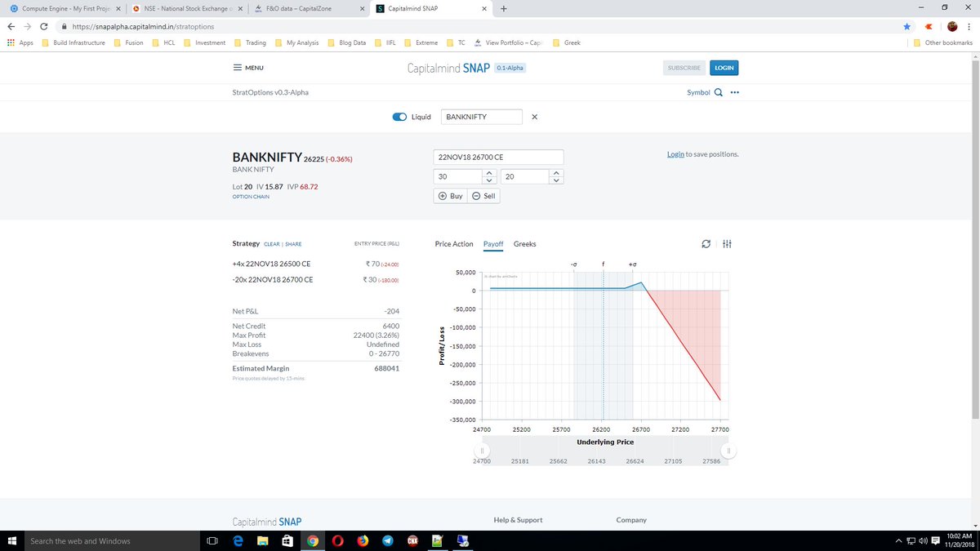Screen dimensions: 980x551
Task: Open the Other bookmarks folder
Action: coord(942,42)
